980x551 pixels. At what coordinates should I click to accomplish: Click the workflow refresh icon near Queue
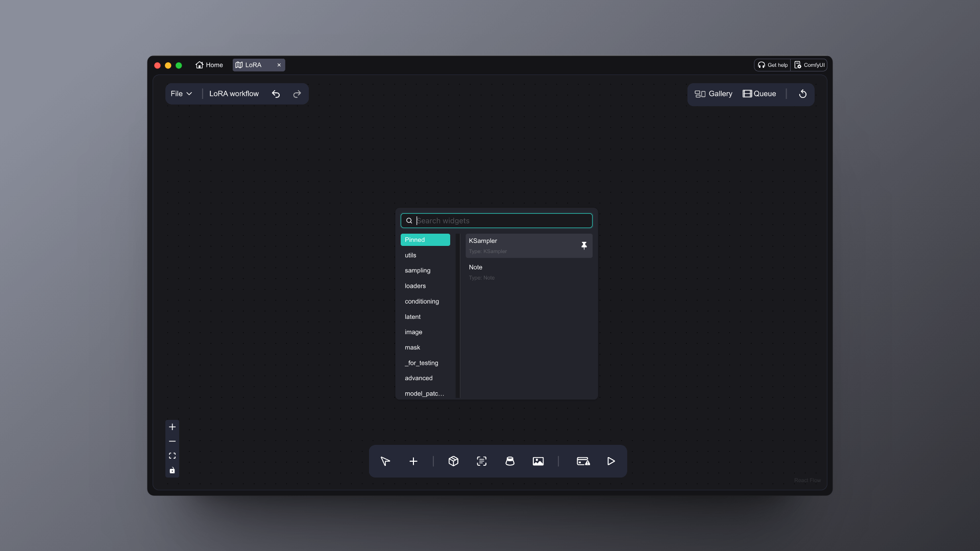[x=802, y=94]
